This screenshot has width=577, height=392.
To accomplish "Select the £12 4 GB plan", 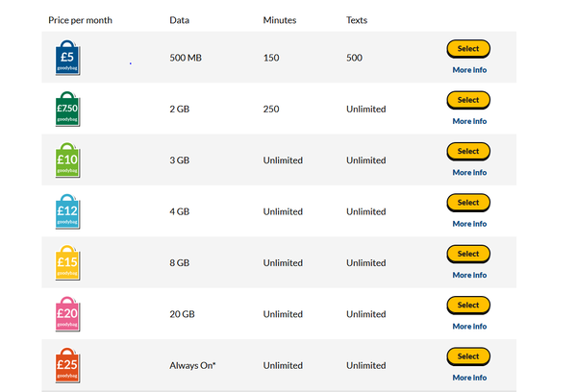I will pyautogui.click(x=468, y=203).
